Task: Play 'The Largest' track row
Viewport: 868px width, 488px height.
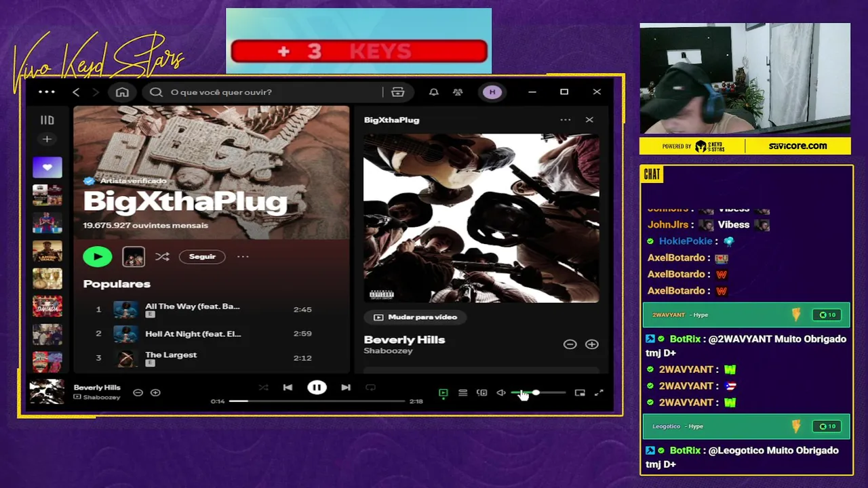Action: tap(210, 358)
